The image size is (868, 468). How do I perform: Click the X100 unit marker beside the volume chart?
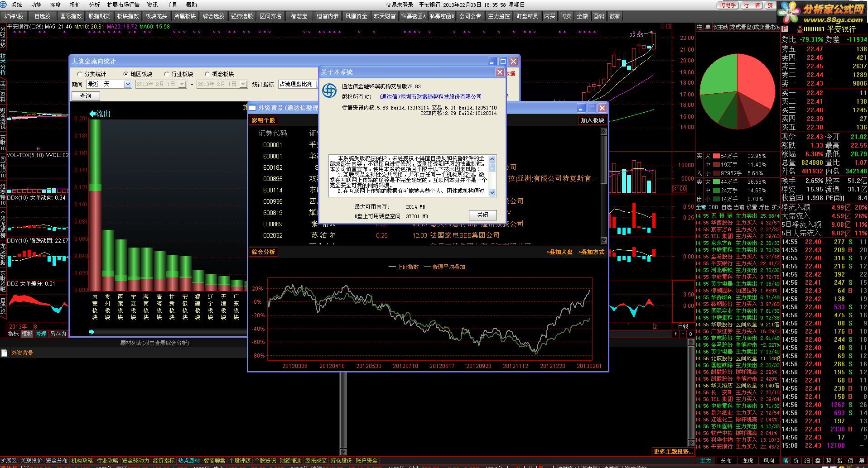point(679,189)
